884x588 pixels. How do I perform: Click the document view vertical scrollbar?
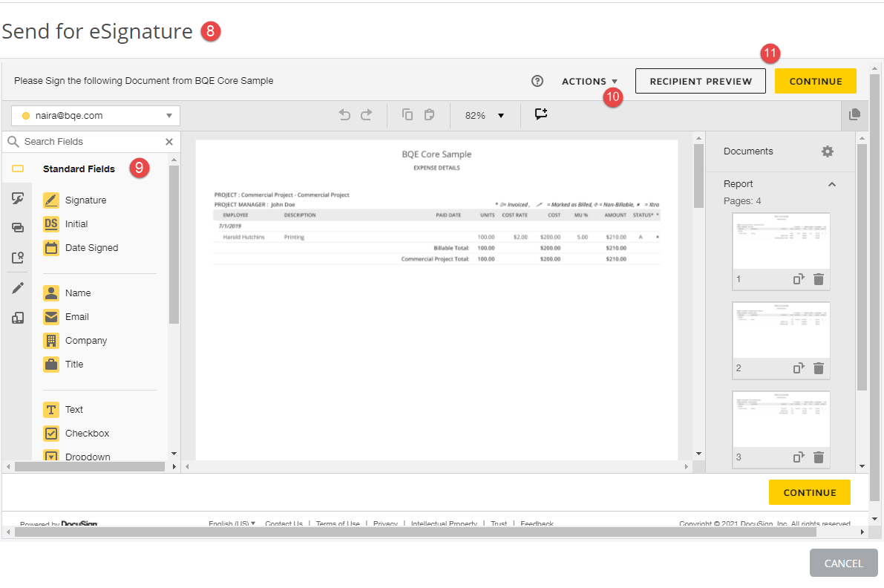[698, 176]
